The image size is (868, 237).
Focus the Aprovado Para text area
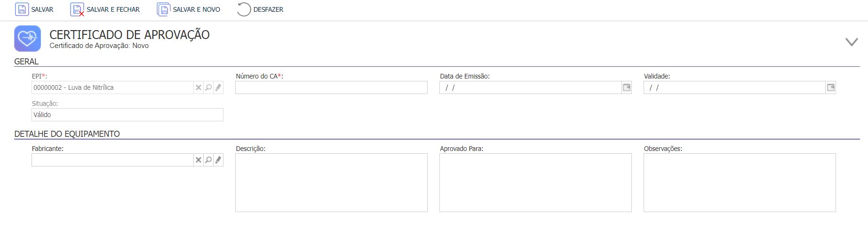click(535, 182)
